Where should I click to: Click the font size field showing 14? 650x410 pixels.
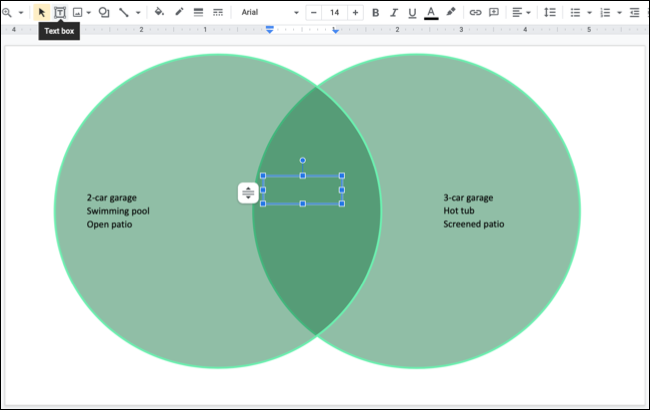pos(334,12)
